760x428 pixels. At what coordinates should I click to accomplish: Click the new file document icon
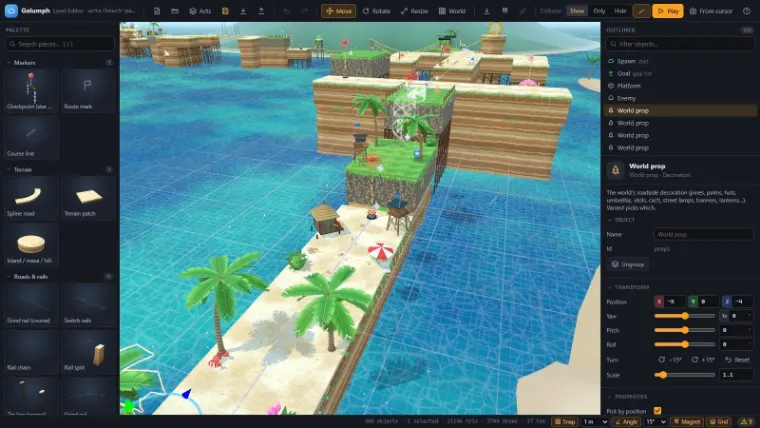157,11
